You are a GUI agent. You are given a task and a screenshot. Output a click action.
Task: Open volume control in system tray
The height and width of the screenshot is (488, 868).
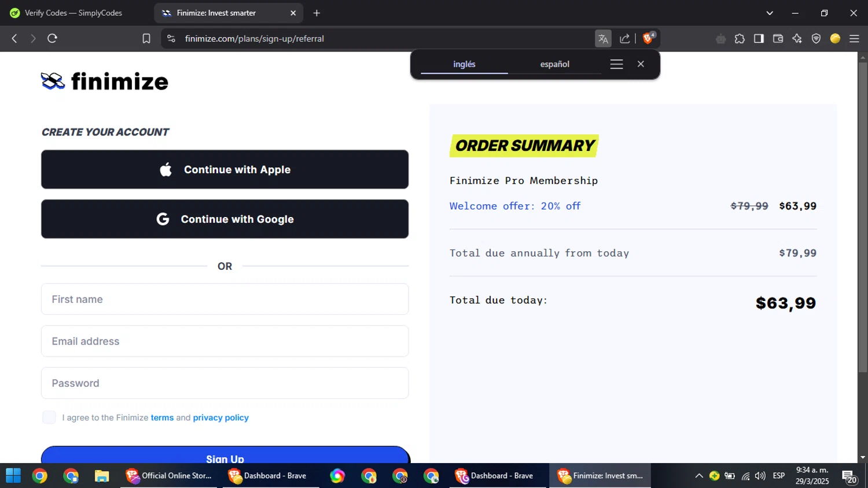point(760,476)
